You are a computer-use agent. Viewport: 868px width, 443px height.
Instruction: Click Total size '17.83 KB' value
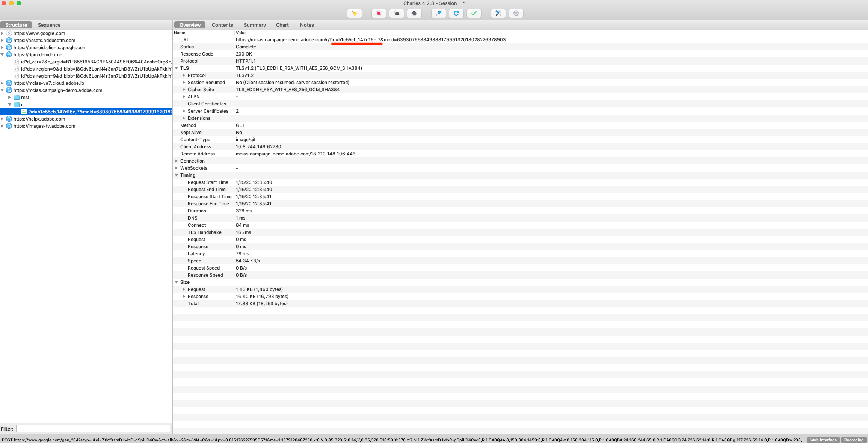coord(262,303)
